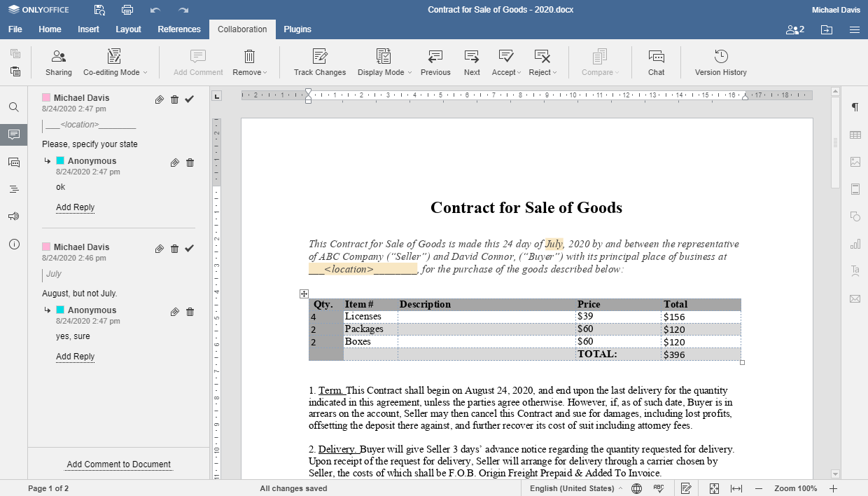Click Add Reply under the July comment
This screenshot has width=868, height=496.
75,356
